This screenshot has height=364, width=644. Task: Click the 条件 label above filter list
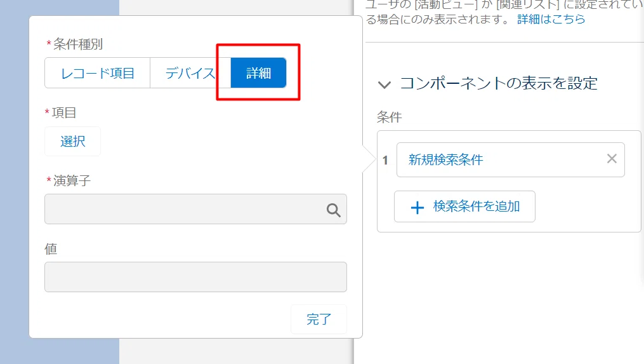pyautogui.click(x=390, y=118)
